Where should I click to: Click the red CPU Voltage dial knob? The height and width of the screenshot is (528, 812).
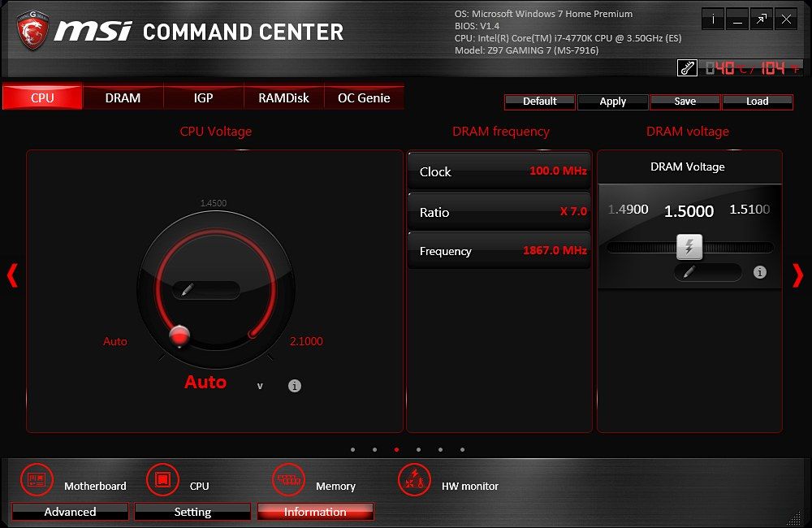(x=179, y=336)
